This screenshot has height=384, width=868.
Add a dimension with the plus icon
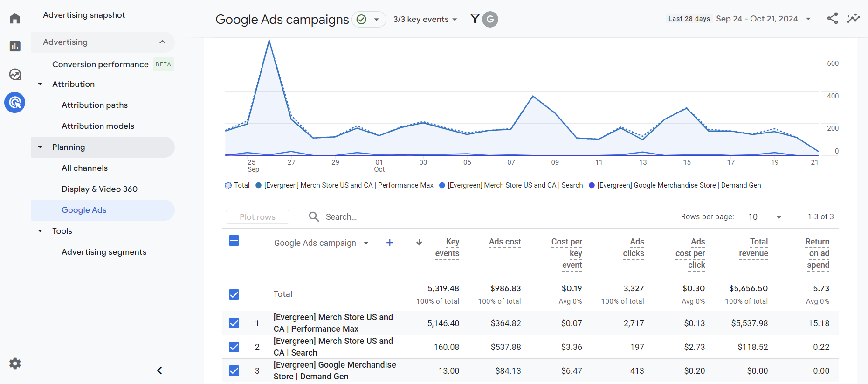tap(390, 243)
